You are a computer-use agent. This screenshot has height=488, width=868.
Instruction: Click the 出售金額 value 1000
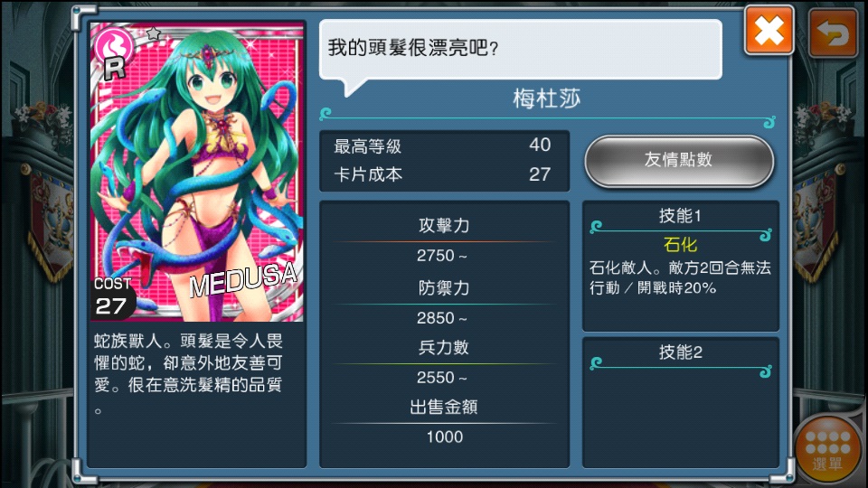coord(445,436)
